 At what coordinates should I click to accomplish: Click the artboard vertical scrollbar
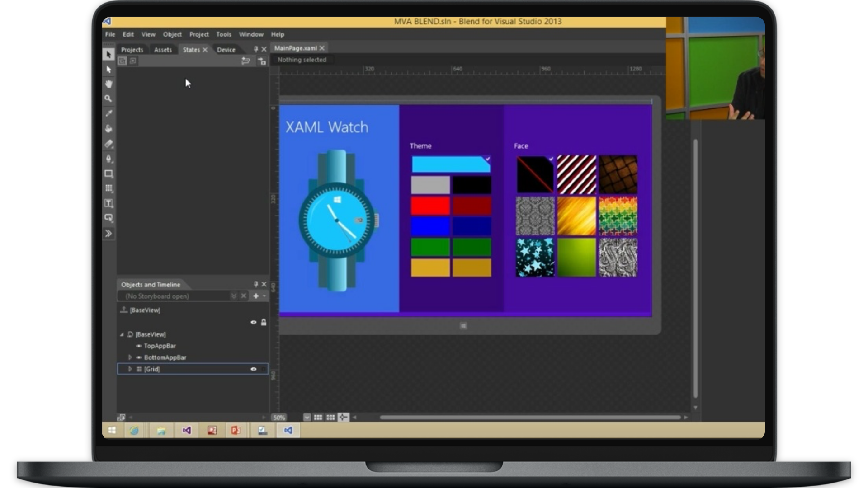coord(695,269)
